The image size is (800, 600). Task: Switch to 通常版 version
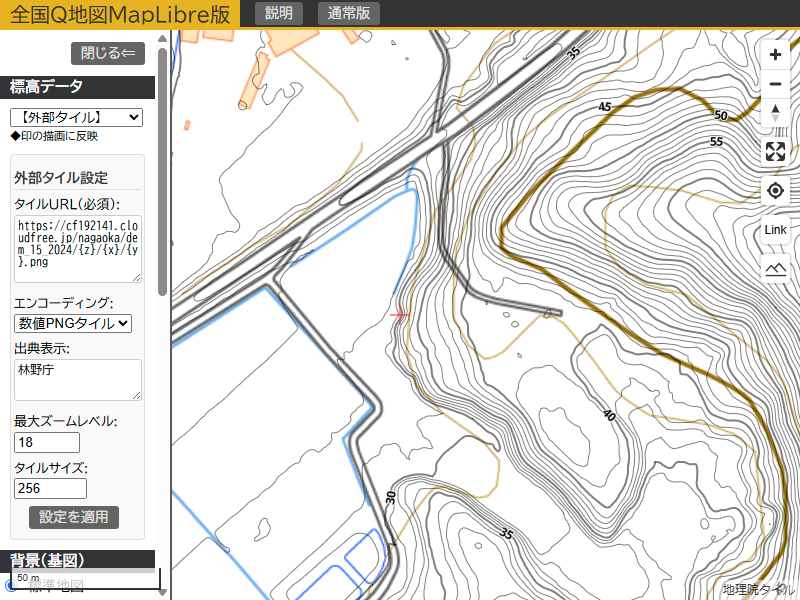pos(349,13)
